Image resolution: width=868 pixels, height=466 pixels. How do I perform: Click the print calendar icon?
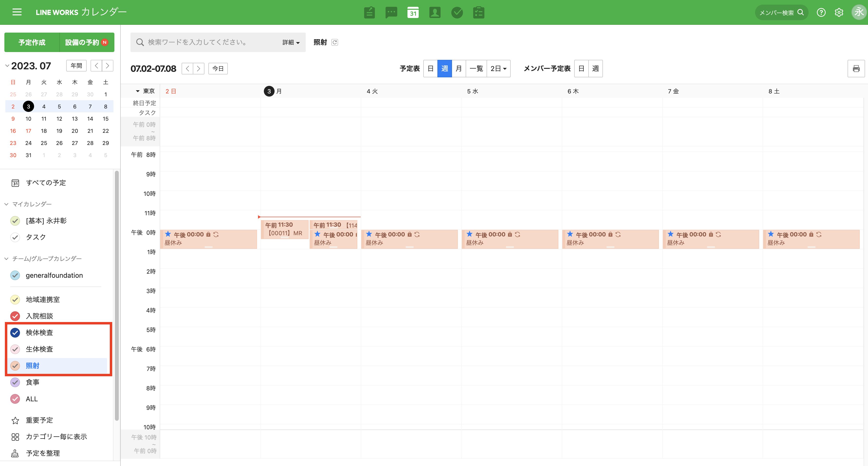[x=856, y=69]
